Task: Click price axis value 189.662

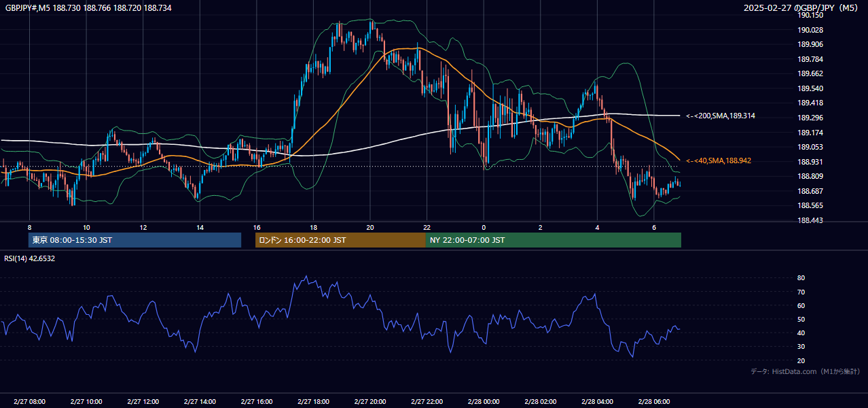Action: (x=810, y=73)
